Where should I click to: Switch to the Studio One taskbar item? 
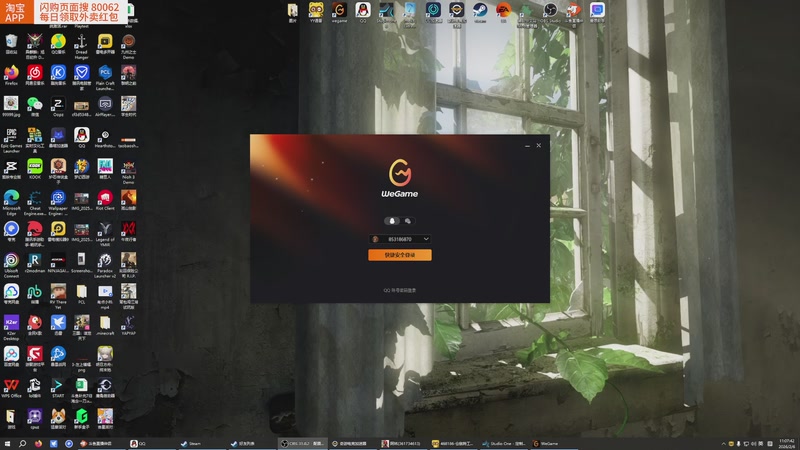pyautogui.click(x=504, y=443)
